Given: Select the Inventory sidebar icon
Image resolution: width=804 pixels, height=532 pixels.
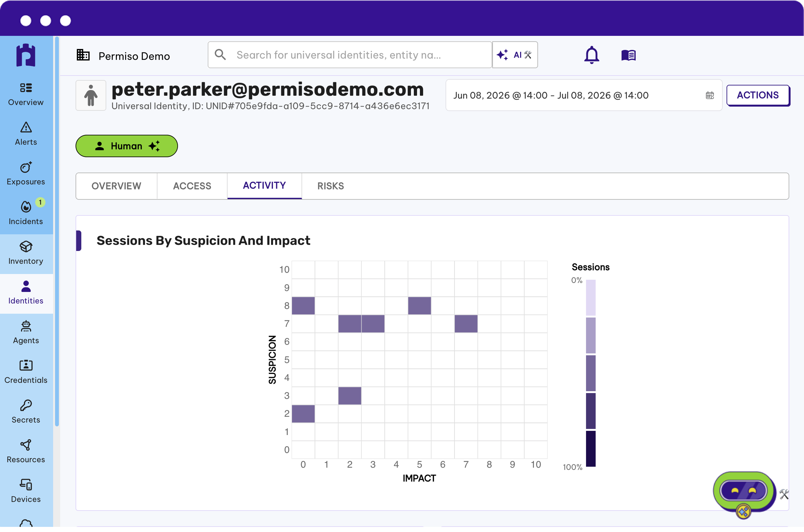Looking at the screenshot, I should pyautogui.click(x=26, y=253).
